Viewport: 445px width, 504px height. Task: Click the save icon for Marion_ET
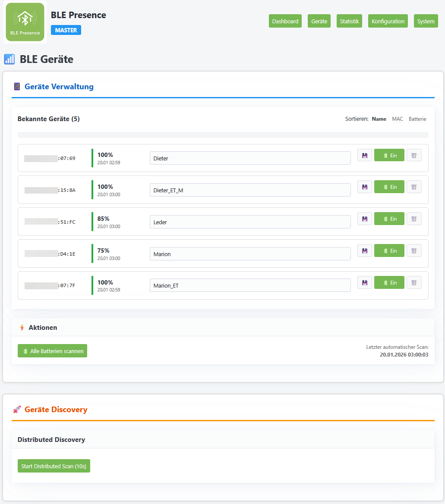tap(365, 282)
